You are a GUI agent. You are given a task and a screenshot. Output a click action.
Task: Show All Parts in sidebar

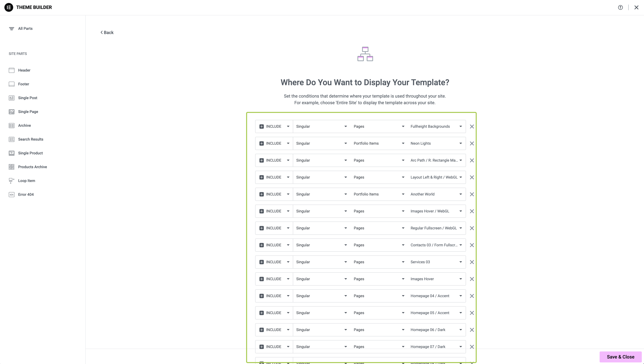[x=25, y=29]
